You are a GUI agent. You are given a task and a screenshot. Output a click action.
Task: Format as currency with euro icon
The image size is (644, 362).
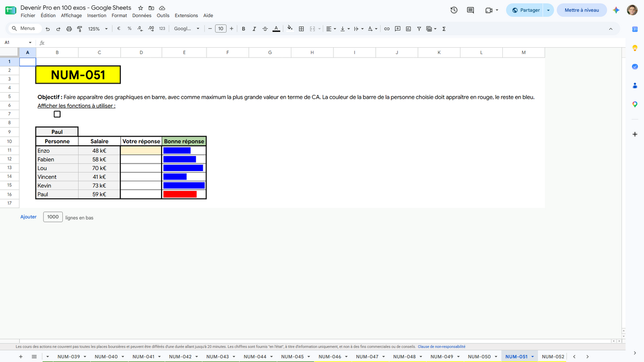118,29
